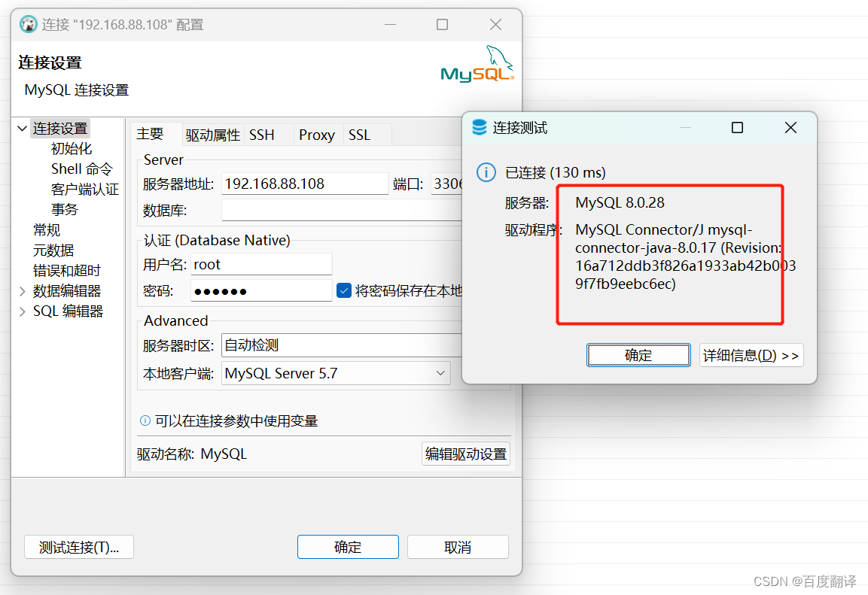
Task: Click the info icon beside 可以在连接参数中使用变量
Action: click(145, 420)
